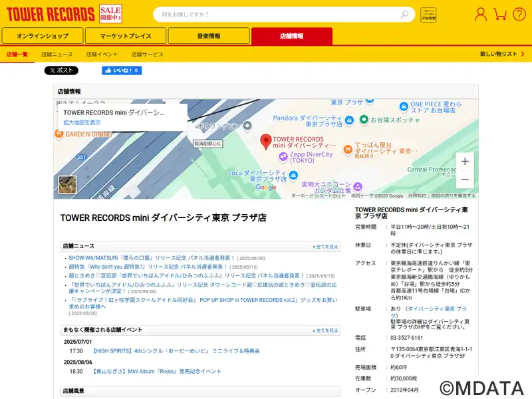532x399 pixels.
Task: Open 超ときめき♡宣伝部 パネル当選者発表 news
Action: 186,275
